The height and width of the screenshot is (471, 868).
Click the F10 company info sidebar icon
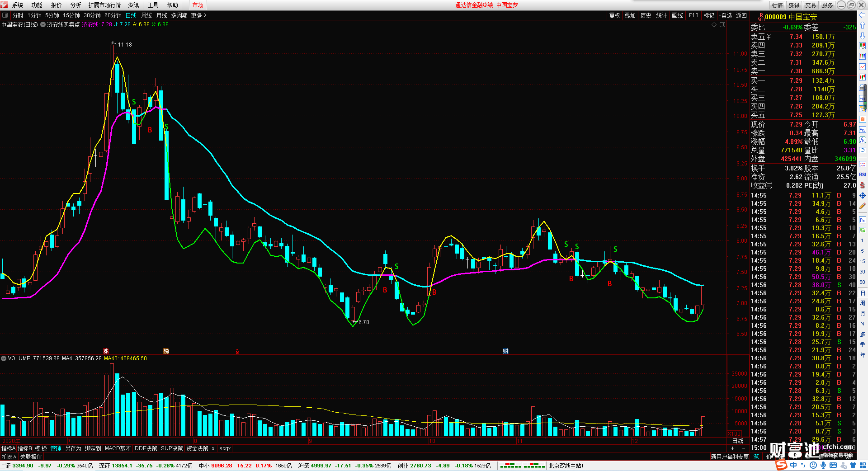pos(862,98)
